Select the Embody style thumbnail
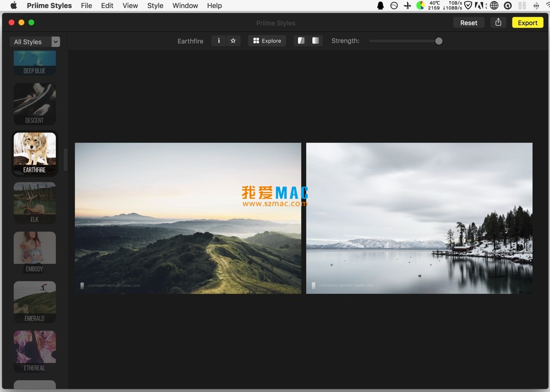This screenshot has height=392, width=550. pyautogui.click(x=35, y=252)
